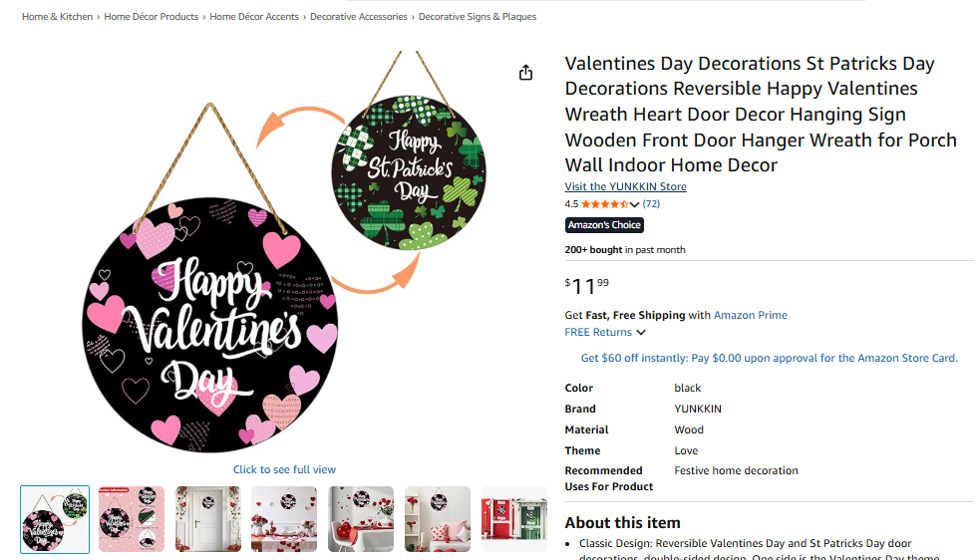The image size is (974, 560).
Task: Select the first product thumbnail
Action: (x=55, y=519)
